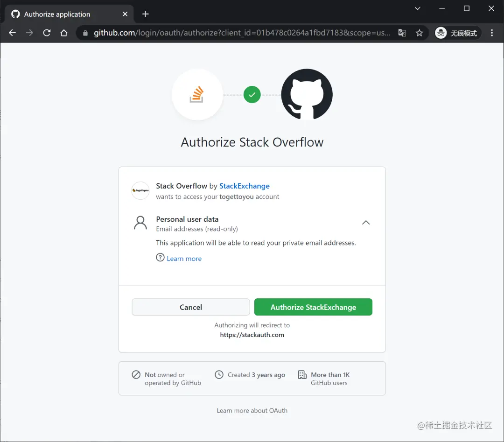Image resolution: width=504 pixels, height=442 pixels.
Task: Click the Stack Overflow logo circle
Action: pyautogui.click(x=197, y=94)
